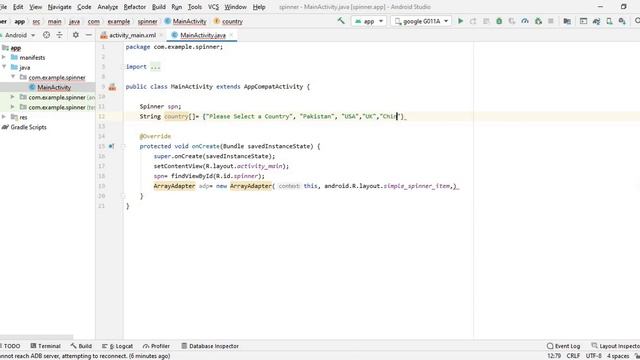640x360 pixels.
Task: Open the Android project view dropdown
Action: coord(19,35)
